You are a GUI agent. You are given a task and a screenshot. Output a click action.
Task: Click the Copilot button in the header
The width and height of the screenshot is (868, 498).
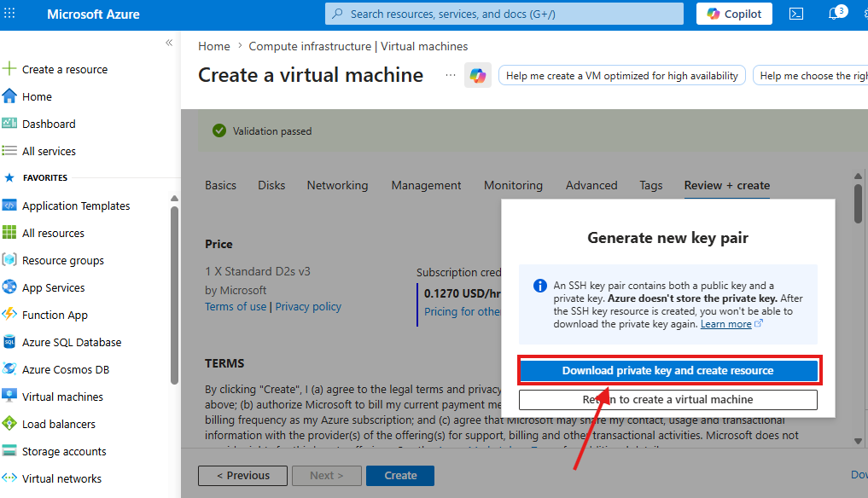(x=734, y=14)
